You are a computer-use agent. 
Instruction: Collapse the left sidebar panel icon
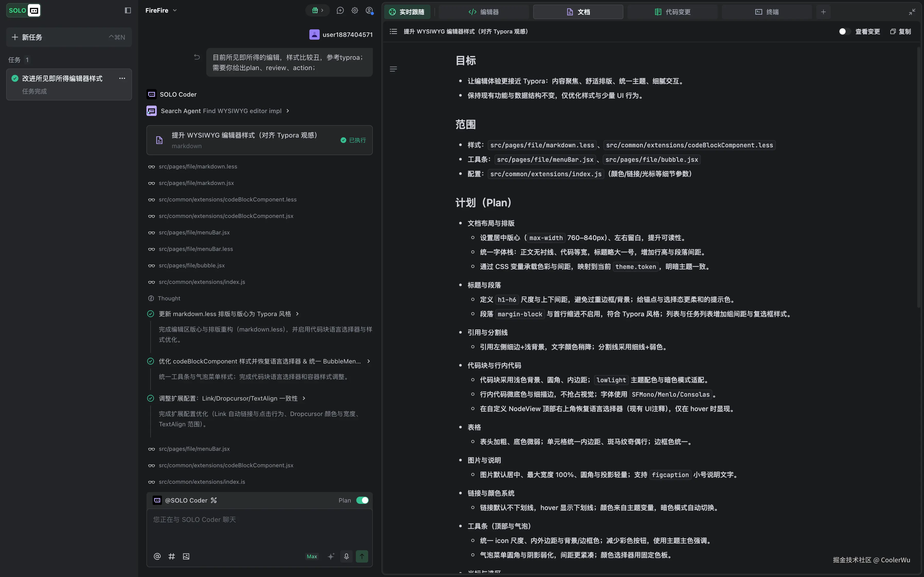coord(128,10)
